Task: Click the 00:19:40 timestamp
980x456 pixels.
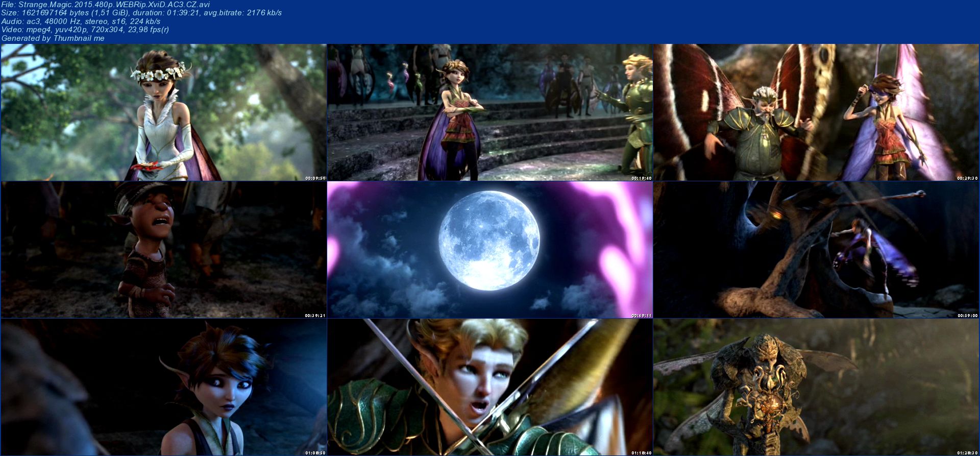Action: [642, 178]
